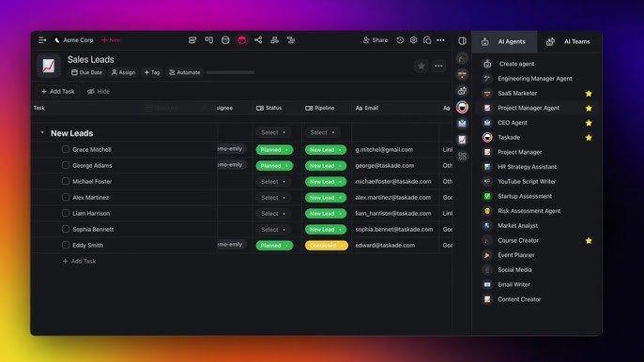
Task: Open Grace Mitchell's Planned status dropdown
Action: (274, 150)
